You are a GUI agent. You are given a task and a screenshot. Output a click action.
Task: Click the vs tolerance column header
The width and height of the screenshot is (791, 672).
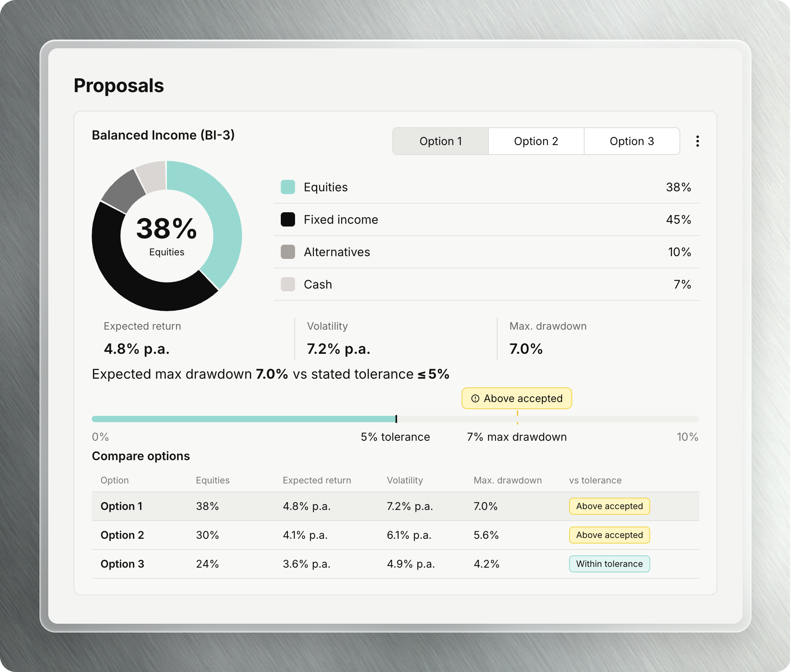click(x=595, y=480)
